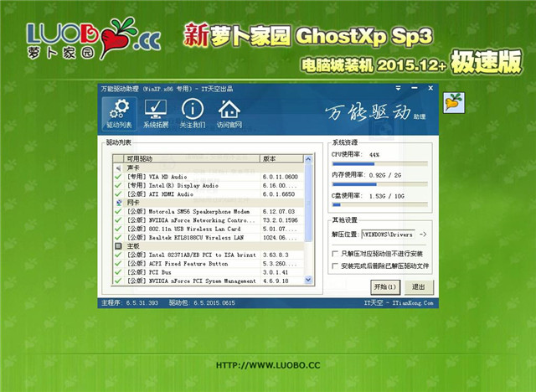Uncheck NVIDIA nForce Networking Controller driver
The image size is (536, 392).
point(118,220)
